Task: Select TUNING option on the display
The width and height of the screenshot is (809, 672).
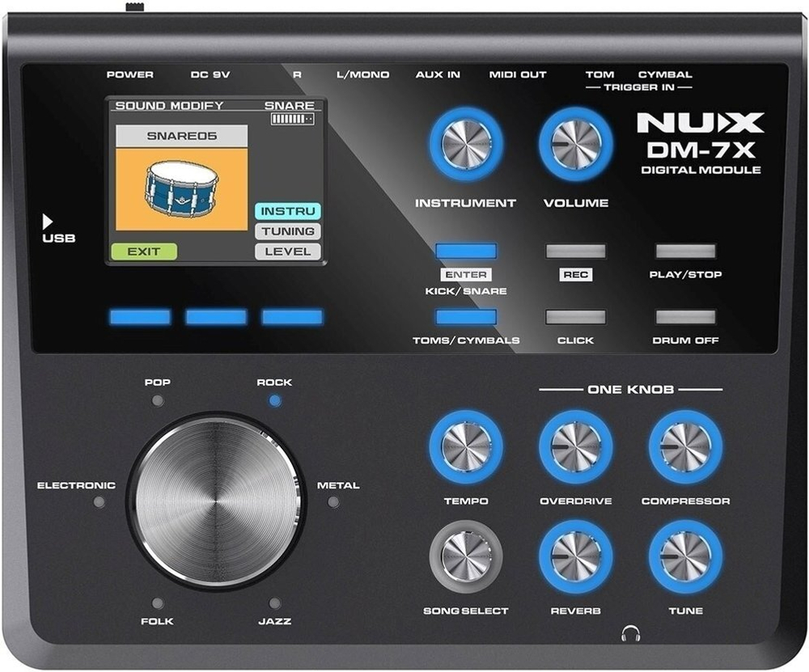Action: point(288,231)
